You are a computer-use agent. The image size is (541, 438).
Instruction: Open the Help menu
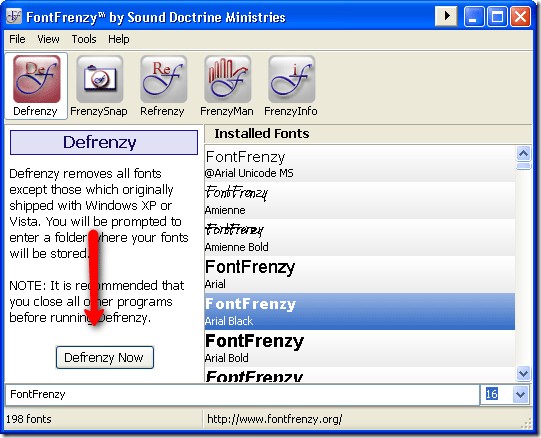(x=119, y=39)
